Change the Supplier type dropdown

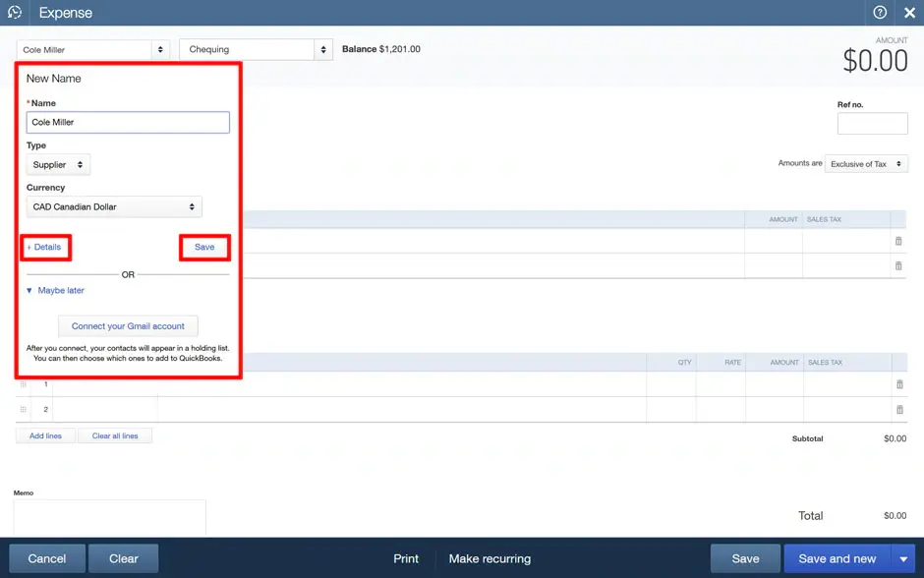[58, 165]
